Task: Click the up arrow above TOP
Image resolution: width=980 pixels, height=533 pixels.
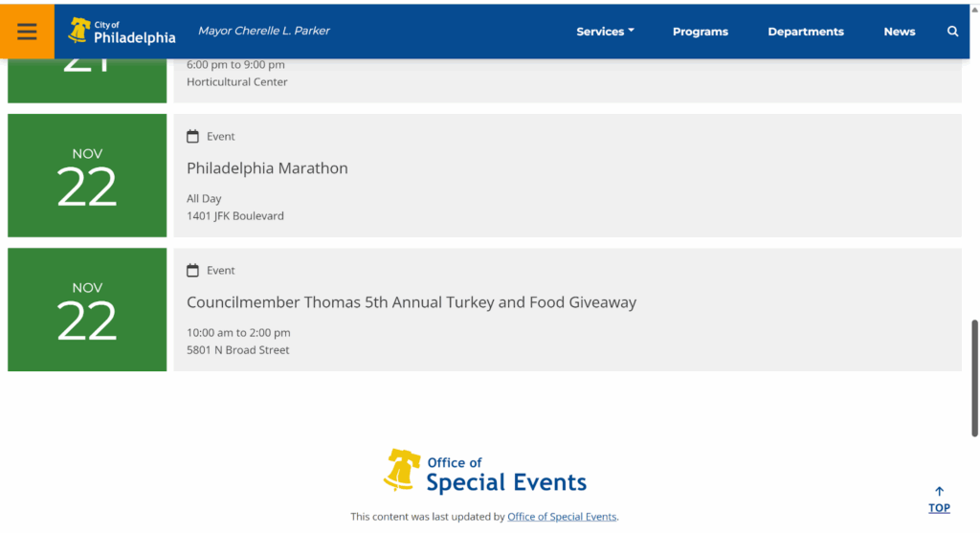Action: tap(939, 492)
